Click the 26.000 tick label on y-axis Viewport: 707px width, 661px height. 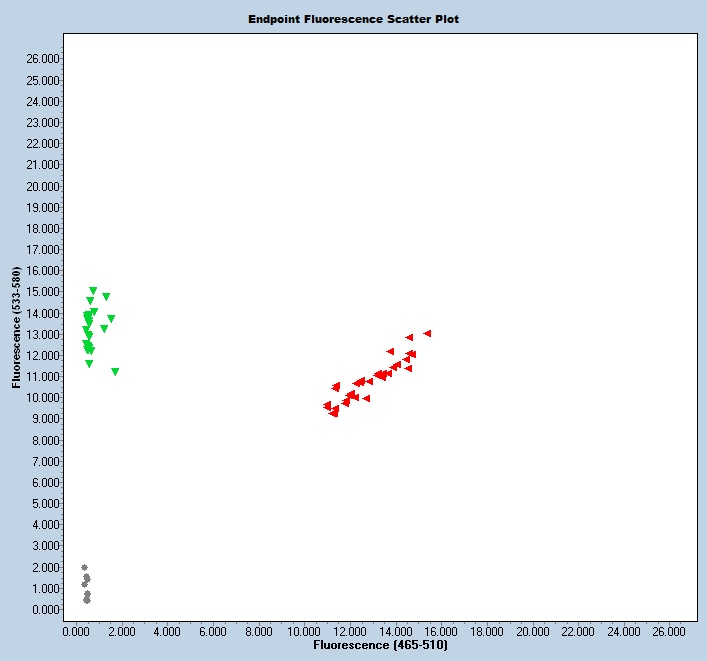pyautogui.click(x=43, y=59)
